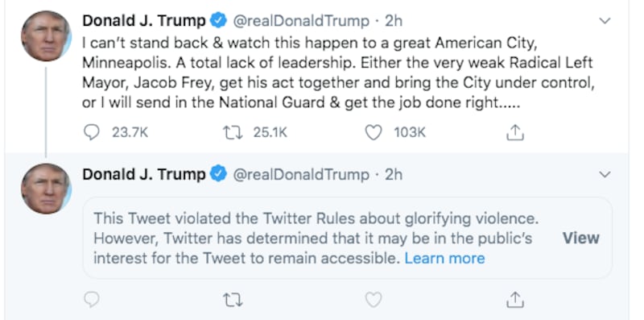Viewport: 644px width, 320px height.
Task: Open the profile picture on the first tweet
Action: click(x=47, y=36)
